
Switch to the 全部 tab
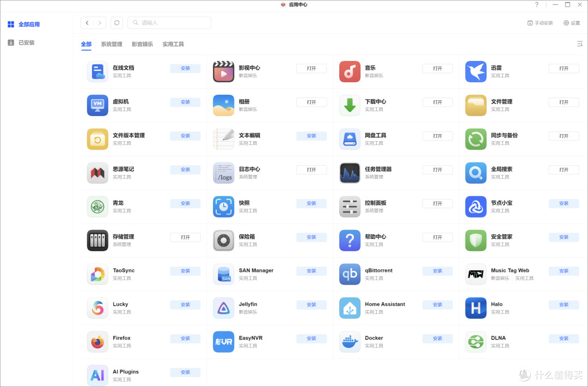(x=86, y=44)
